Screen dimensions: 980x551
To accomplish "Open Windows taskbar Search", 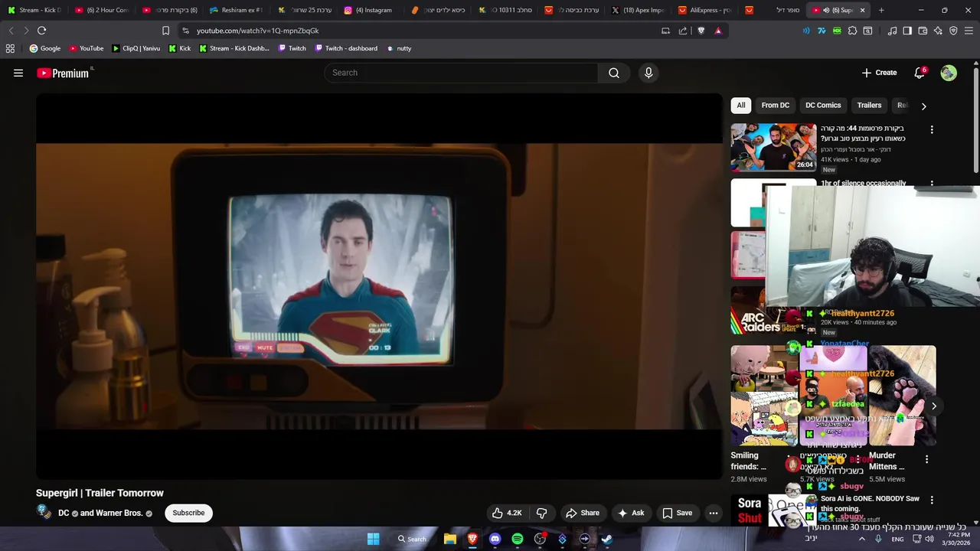I will pos(411,539).
